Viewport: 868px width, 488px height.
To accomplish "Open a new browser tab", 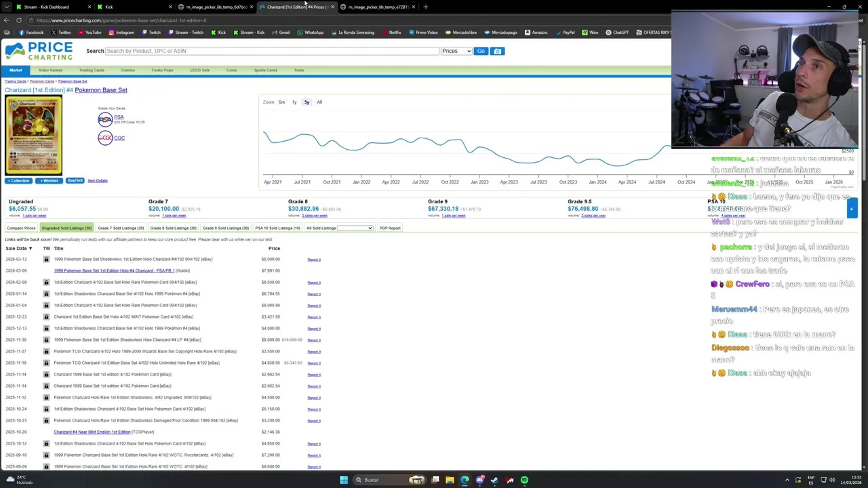I will pos(425,7).
